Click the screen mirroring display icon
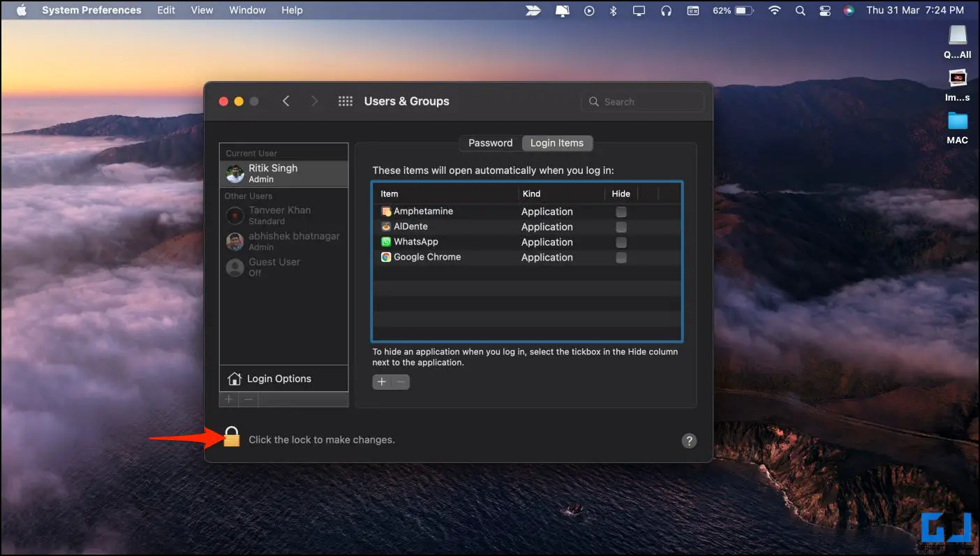The width and height of the screenshot is (980, 556). (x=639, y=10)
